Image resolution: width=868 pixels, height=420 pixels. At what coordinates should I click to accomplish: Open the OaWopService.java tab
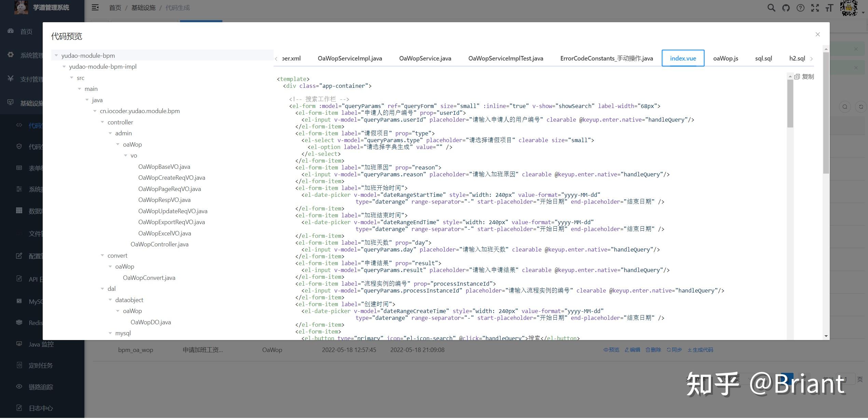coord(425,58)
